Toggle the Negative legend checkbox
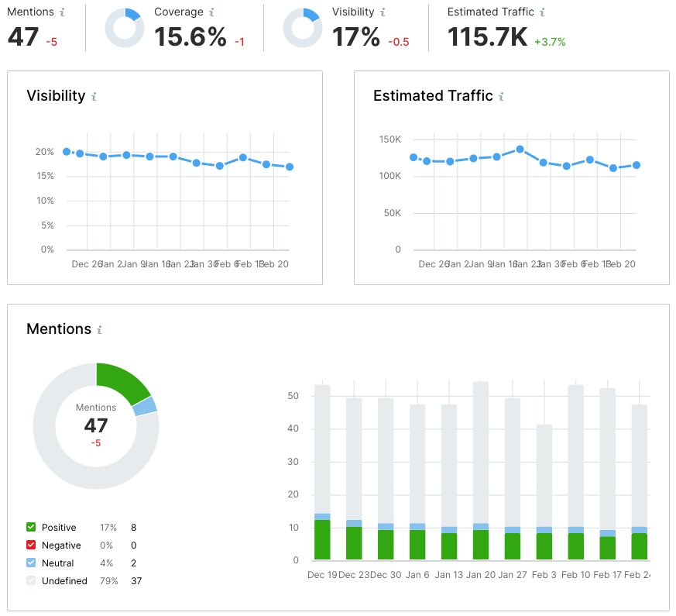The height and width of the screenshot is (616, 676). tap(31, 545)
